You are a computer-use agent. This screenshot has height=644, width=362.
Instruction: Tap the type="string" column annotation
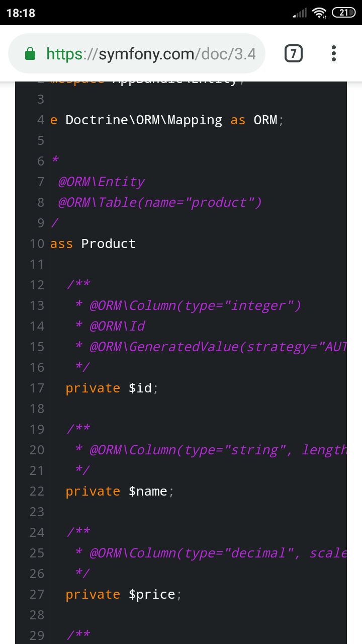(218, 450)
